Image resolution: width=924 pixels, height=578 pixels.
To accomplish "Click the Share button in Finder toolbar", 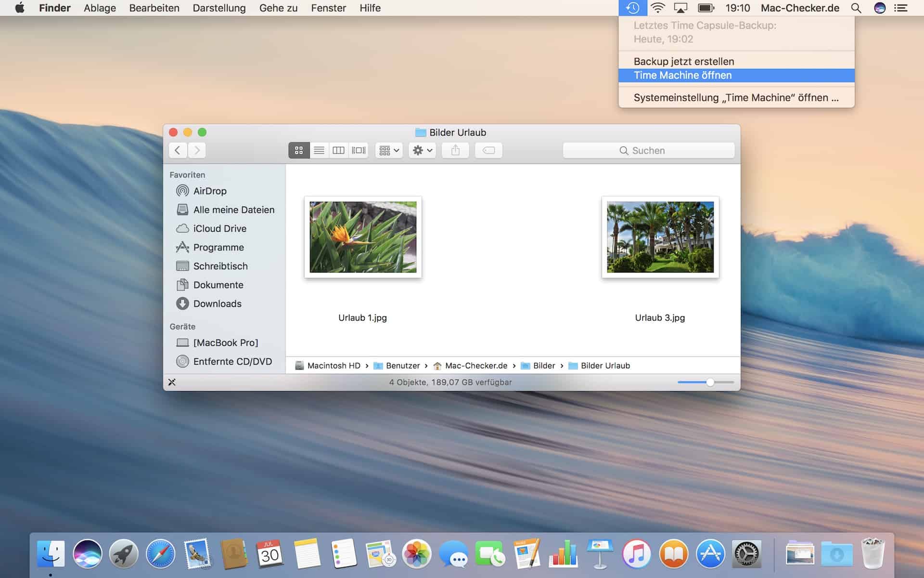I will [455, 150].
